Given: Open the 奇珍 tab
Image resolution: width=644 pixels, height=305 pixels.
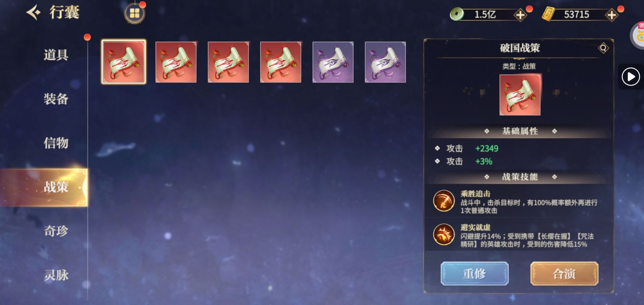Looking at the screenshot, I should (x=56, y=231).
